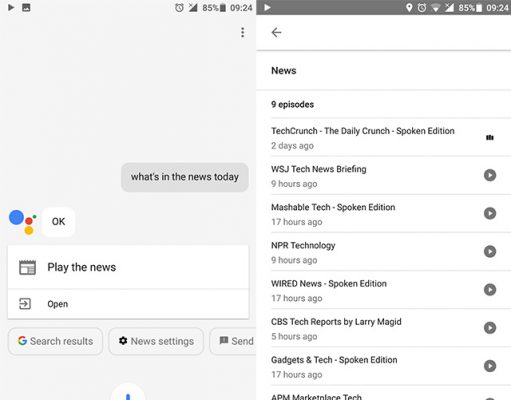Select the WIRED News - Spoken Edition title
This screenshot has width=511, height=400.
pyautogui.click(x=329, y=283)
